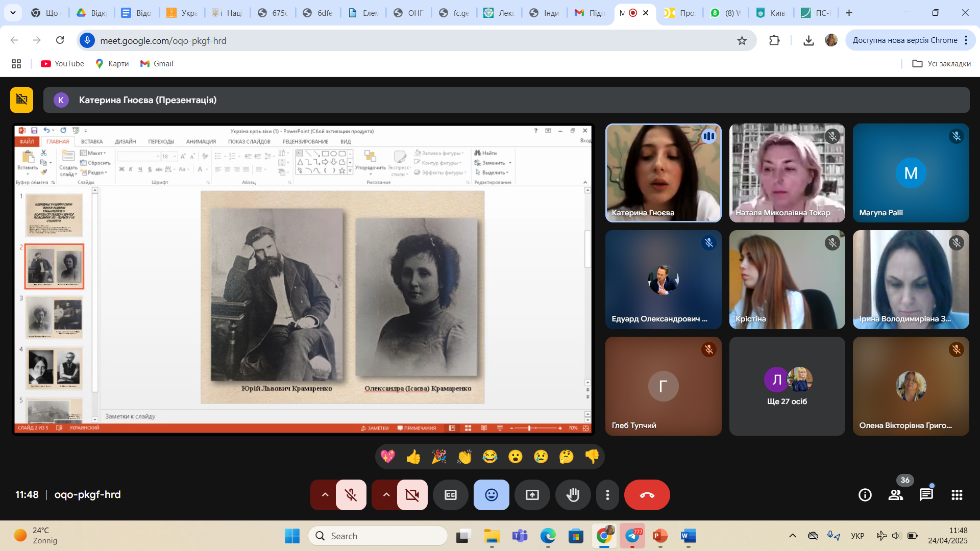Open the YouTube bookmark

[63, 64]
